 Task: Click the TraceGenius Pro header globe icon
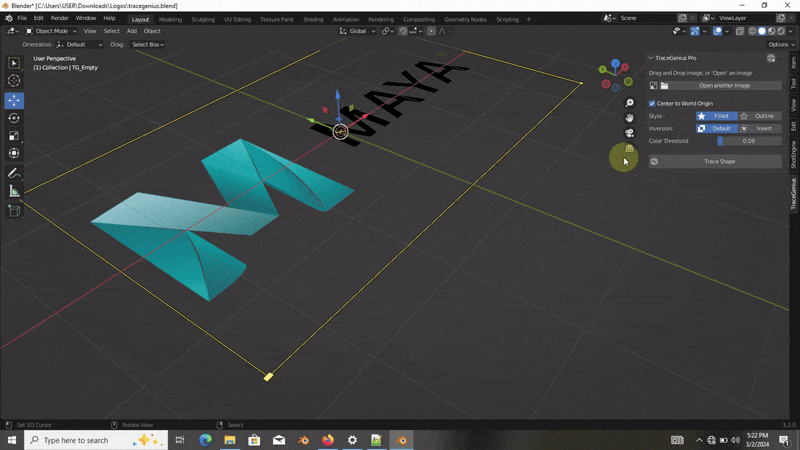(x=771, y=58)
